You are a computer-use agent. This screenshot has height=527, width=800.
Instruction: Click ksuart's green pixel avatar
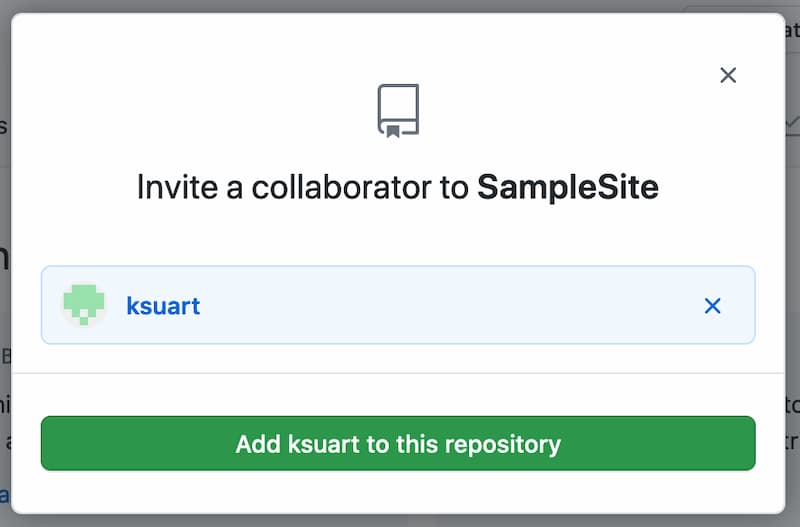coord(84,305)
